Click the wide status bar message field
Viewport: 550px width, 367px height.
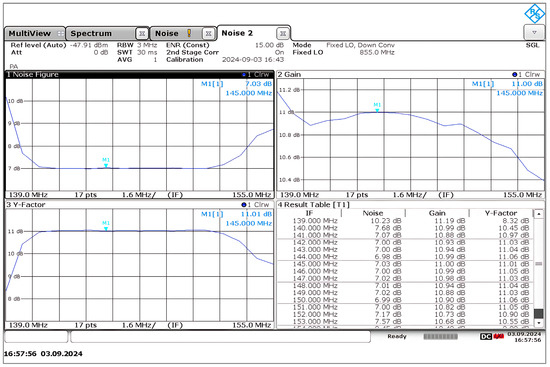pyautogui.click(x=220, y=336)
